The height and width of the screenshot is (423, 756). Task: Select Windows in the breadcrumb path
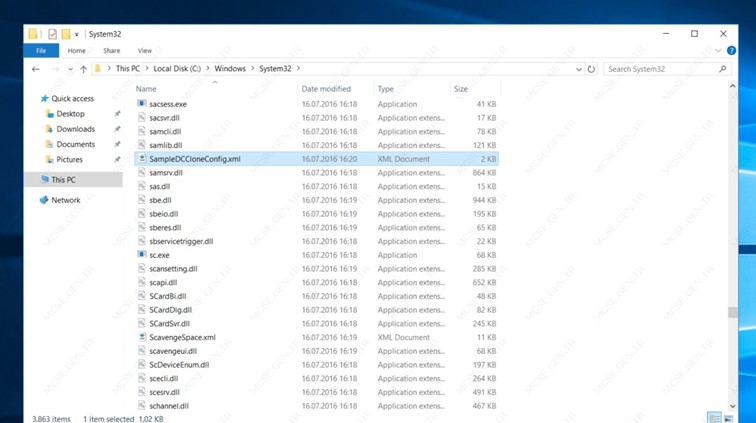[x=230, y=68]
